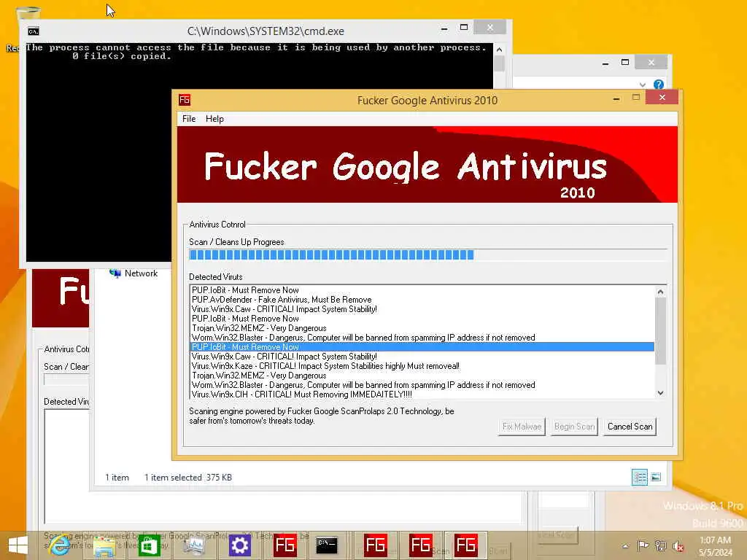
Task: Switch Explorer to details view icon
Action: [x=639, y=477]
